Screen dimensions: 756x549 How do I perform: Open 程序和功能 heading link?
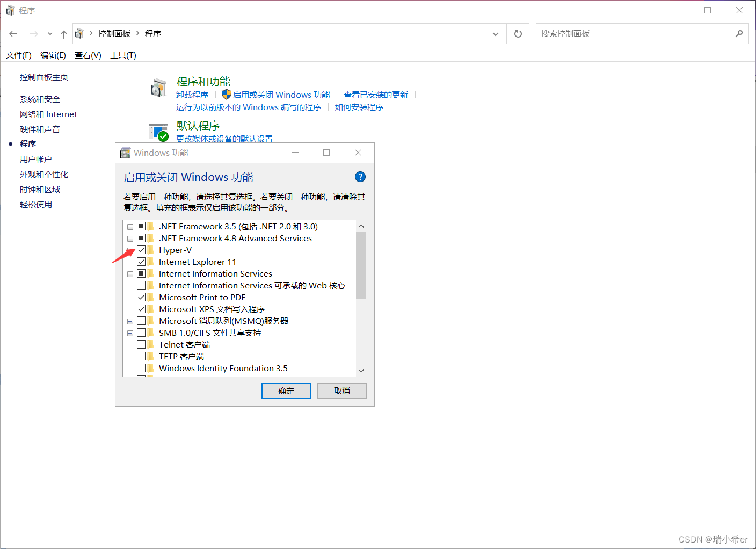click(203, 82)
